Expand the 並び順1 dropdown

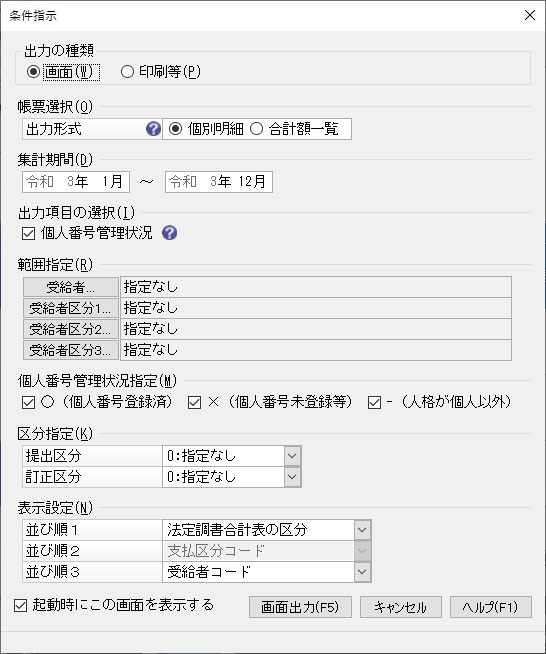point(362,530)
